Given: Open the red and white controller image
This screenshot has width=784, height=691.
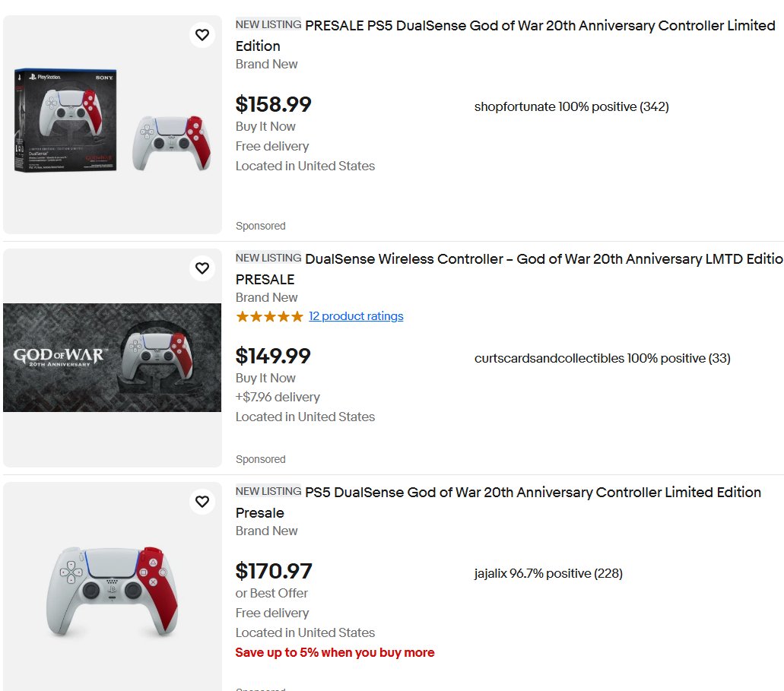Looking at the screenshot, I should [x=113, y=591].
